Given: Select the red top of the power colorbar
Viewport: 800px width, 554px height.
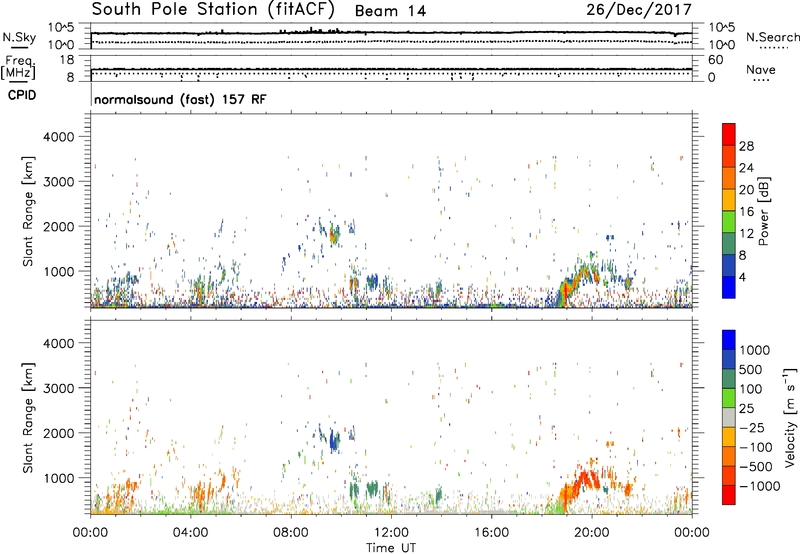Looking at the screenshot, I should click(x=729, y=134).
